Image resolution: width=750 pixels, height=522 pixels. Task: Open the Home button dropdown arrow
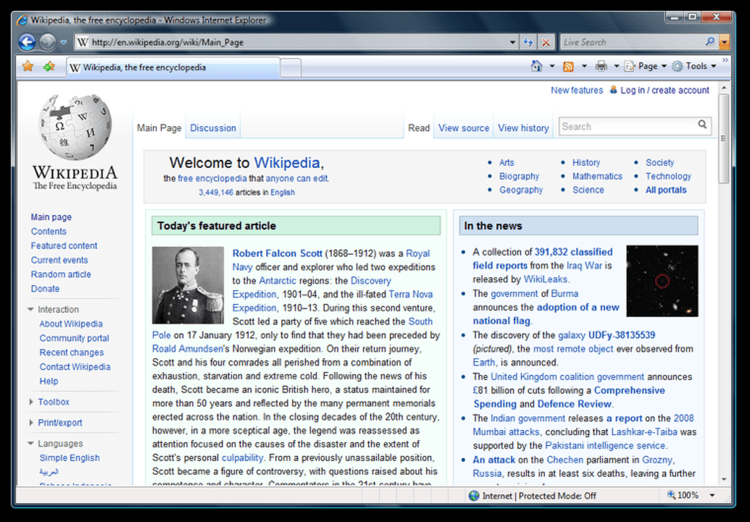(551, 66)
